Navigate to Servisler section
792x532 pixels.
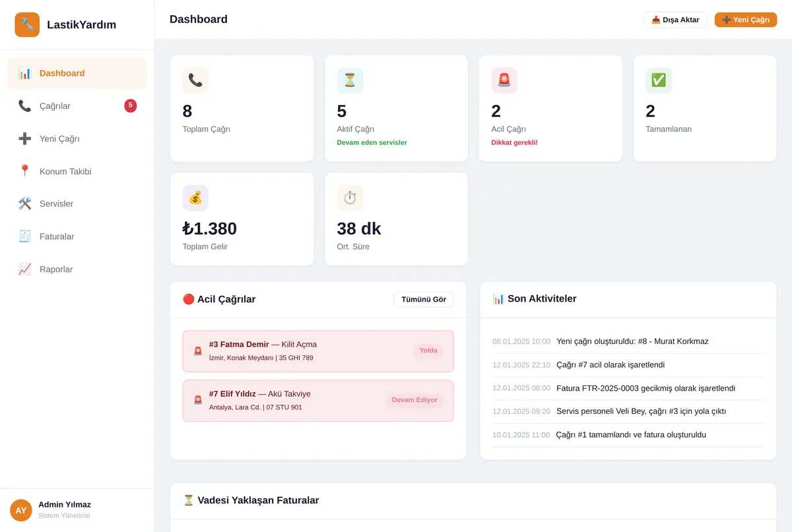77,203
